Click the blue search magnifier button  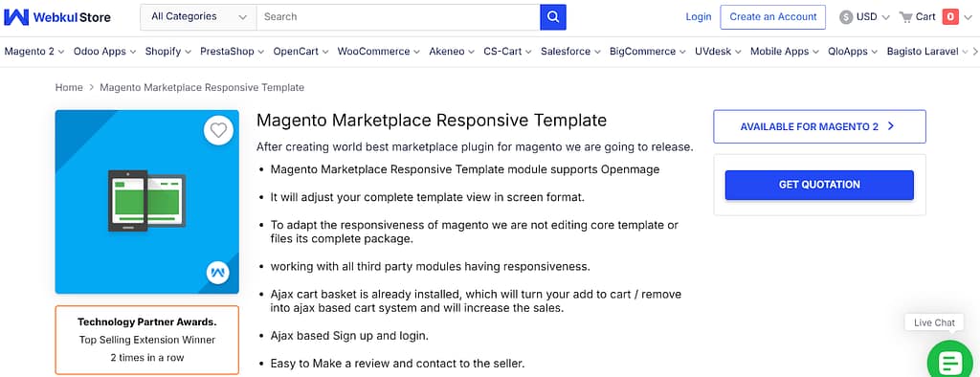(553, 17)
